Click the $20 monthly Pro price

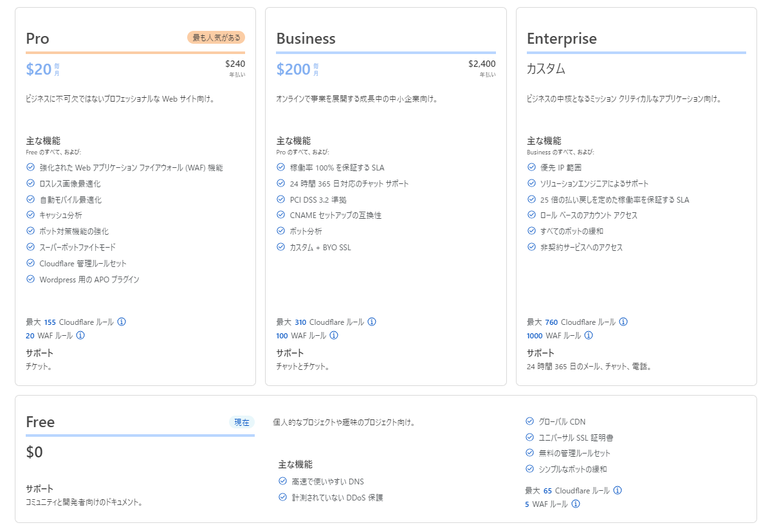coord(39,69)
